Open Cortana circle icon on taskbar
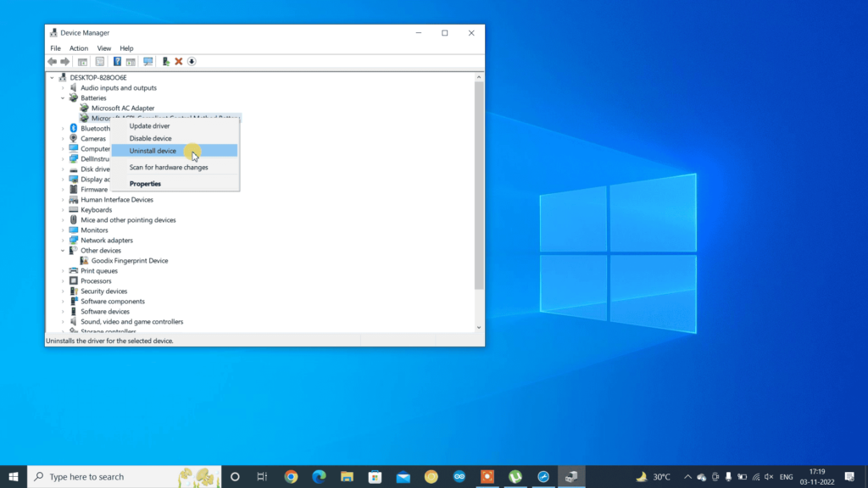Viewport: 868px width, 488px height. (x=235, y=476)
